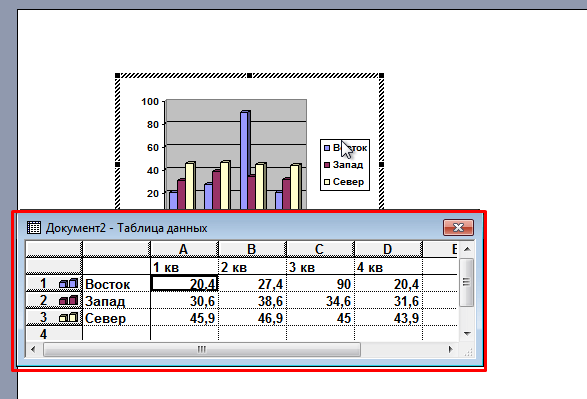The image size is (587, 399).
Task: Select cell with value 27,4
Action: coord(252,284)
